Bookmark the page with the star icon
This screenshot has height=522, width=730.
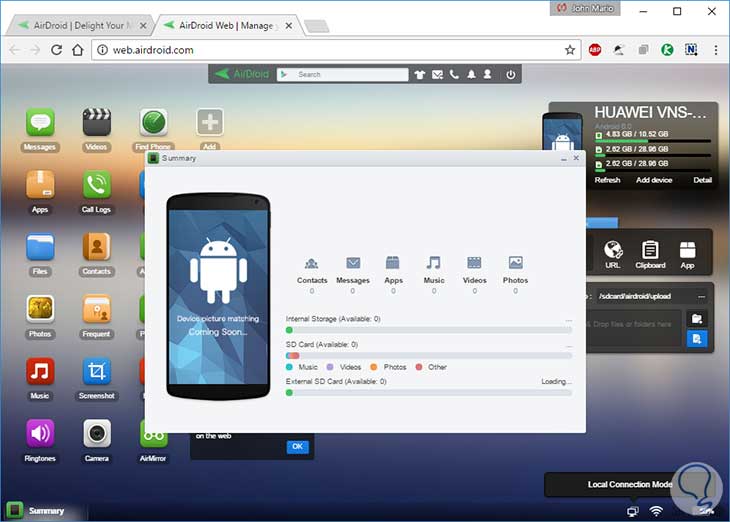(x=570, y=50)
